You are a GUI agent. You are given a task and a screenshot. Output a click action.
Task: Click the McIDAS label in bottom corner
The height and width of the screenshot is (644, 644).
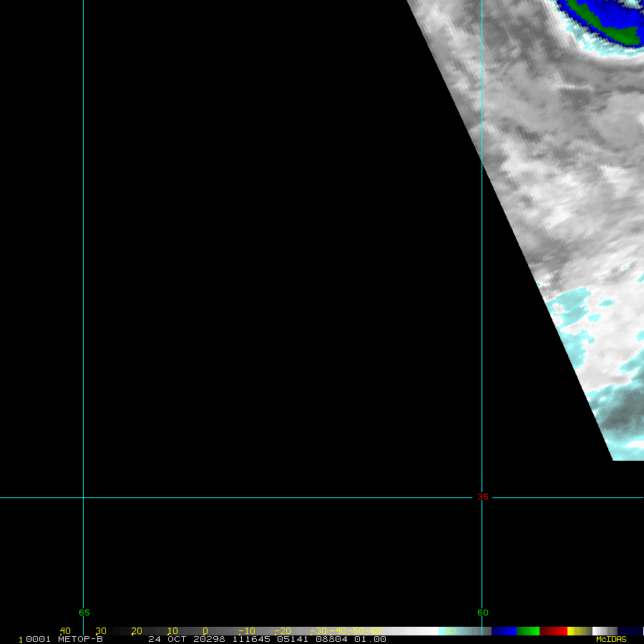[610, 639]
